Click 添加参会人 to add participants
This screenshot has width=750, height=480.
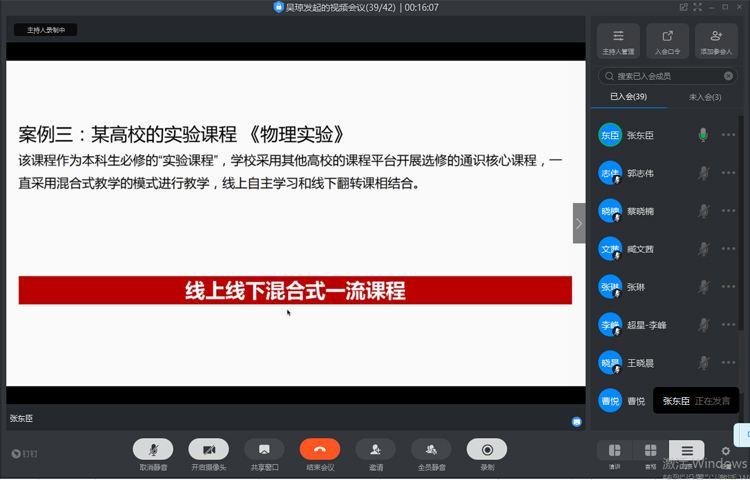coord(716,41)
